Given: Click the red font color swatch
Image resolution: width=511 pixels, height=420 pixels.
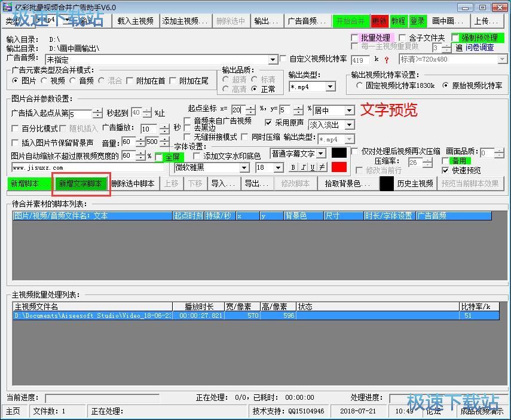Looking at the screenshot, I should [x=339, y=167].
